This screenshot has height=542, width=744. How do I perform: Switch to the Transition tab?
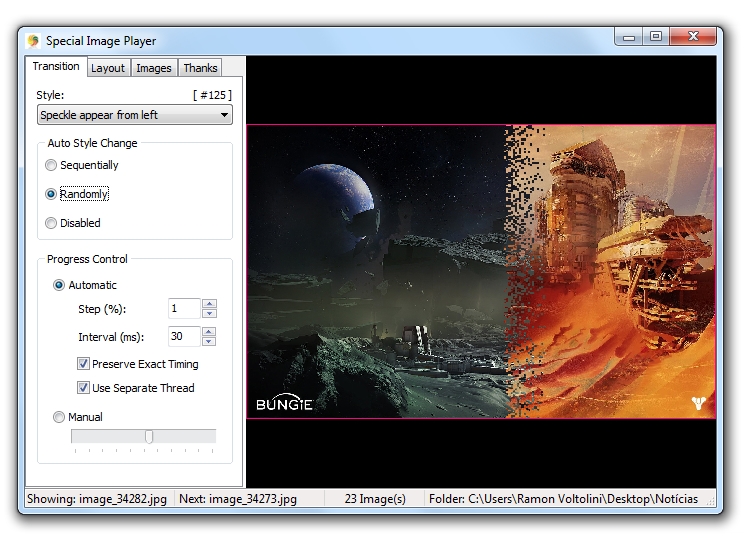click(56, 66)
